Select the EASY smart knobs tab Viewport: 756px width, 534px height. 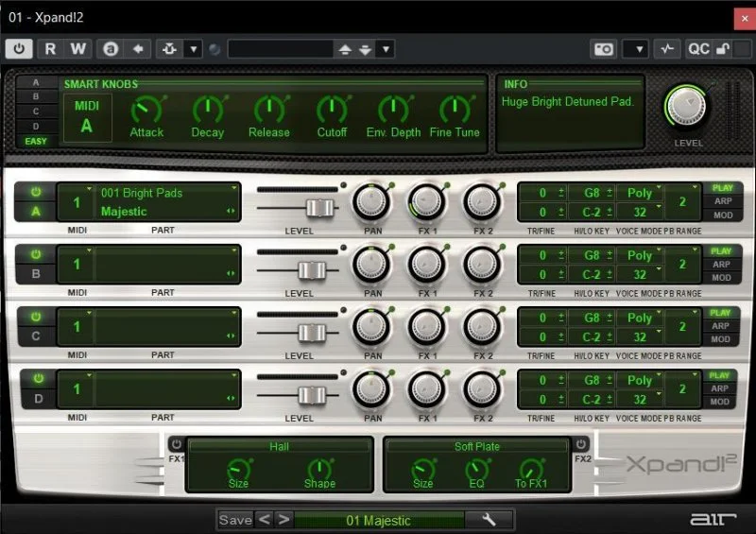[x=36, y=142]
